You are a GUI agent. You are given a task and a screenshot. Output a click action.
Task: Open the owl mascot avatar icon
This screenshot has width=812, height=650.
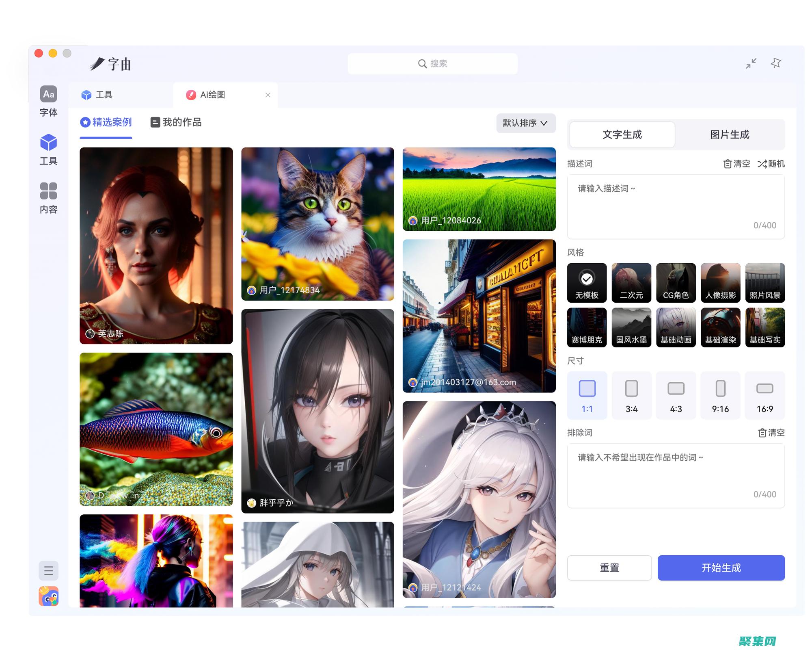[48, 596]
